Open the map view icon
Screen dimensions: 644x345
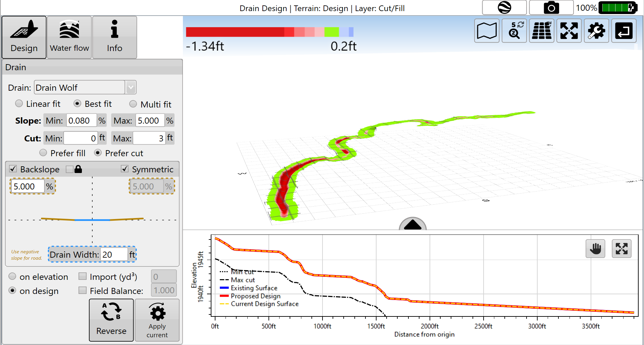point(487,31)
